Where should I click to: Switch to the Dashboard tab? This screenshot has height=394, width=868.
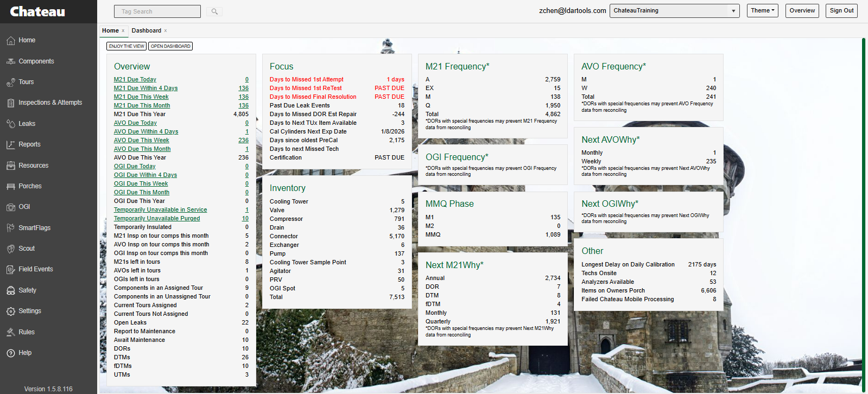coord(146,31)
